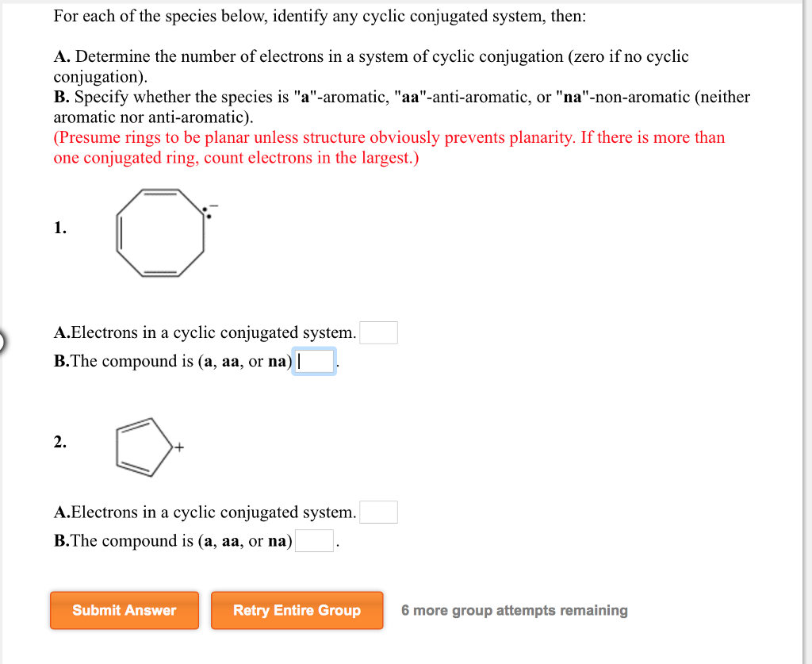Screen dimensions: 812x664
Task: Click the question label for species 2
Action: (x=60, y=442)
